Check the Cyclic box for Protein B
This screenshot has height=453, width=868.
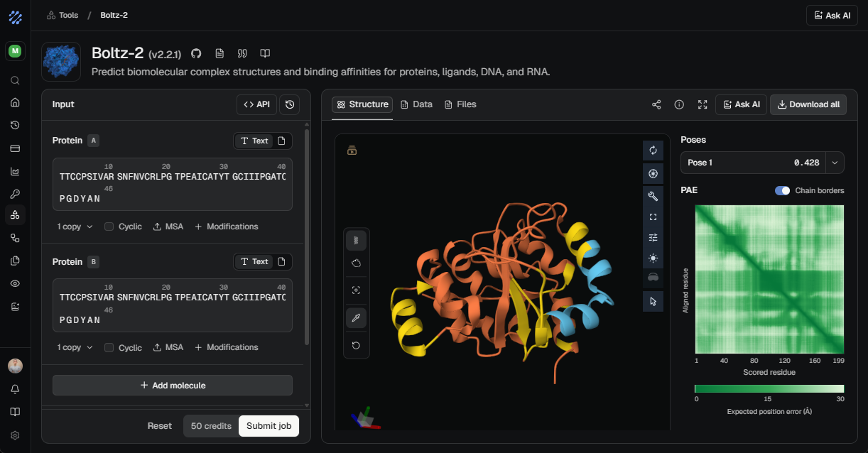109,347
